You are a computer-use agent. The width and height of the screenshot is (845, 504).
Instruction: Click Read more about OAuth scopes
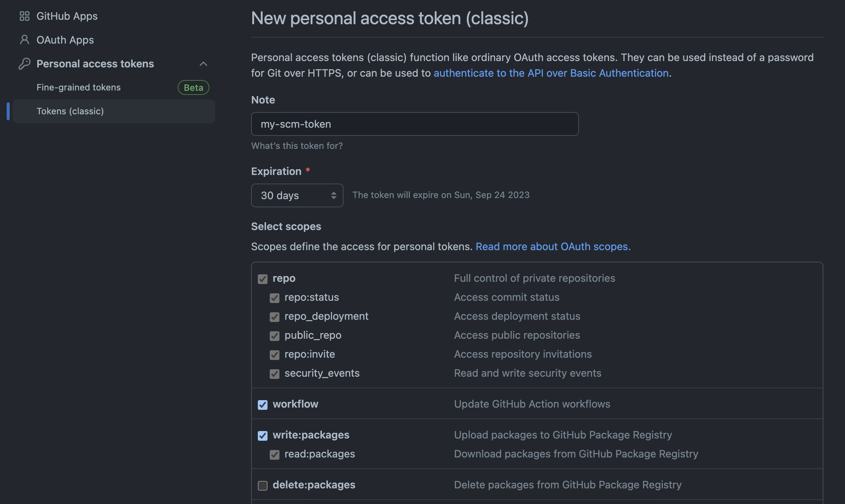point(553,246)
